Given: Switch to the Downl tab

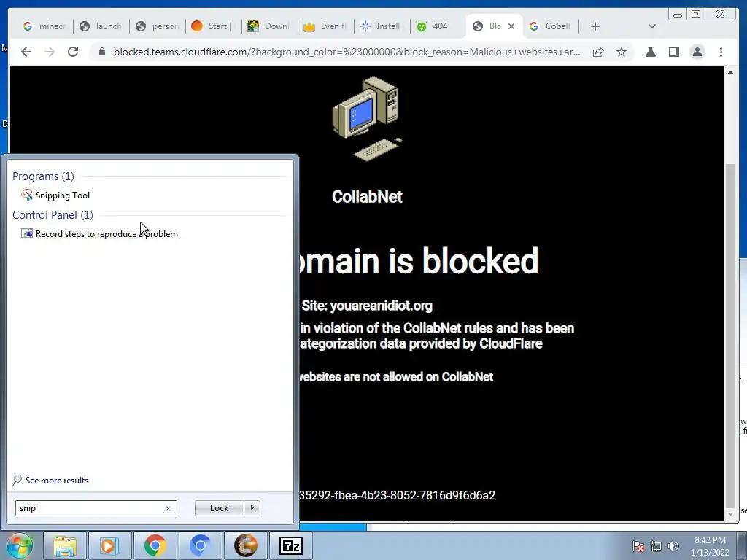Looking at the screenshot, I should [270, 26].
